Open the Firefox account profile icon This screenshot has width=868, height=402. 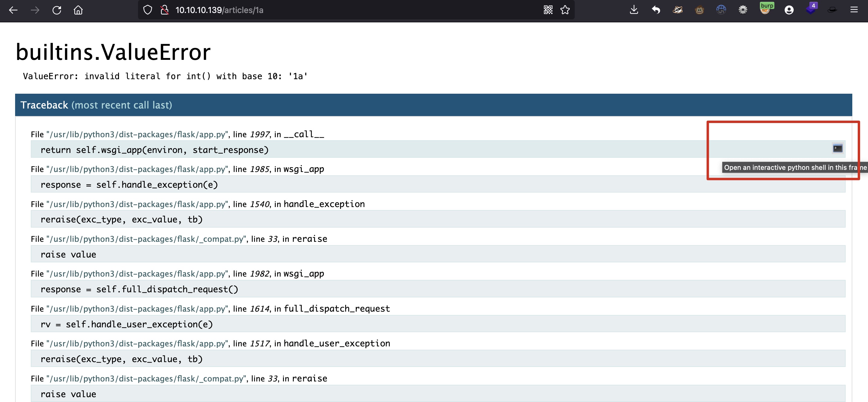789,10
